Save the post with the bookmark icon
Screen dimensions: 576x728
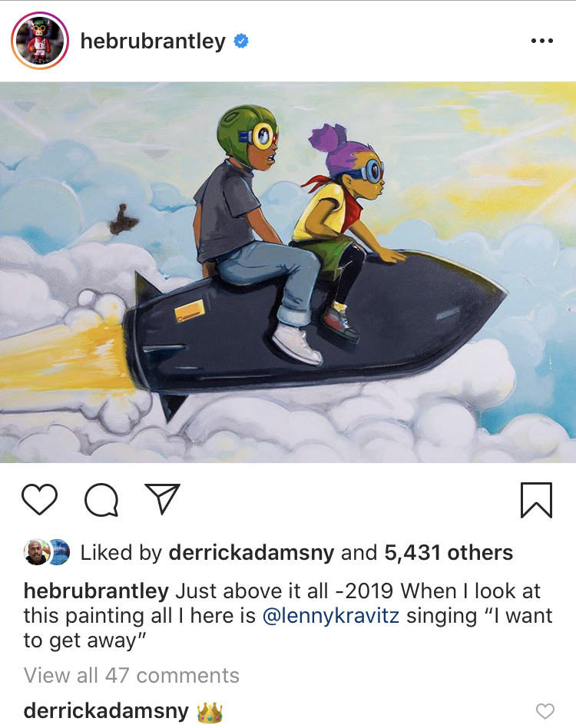coord(536,500)
